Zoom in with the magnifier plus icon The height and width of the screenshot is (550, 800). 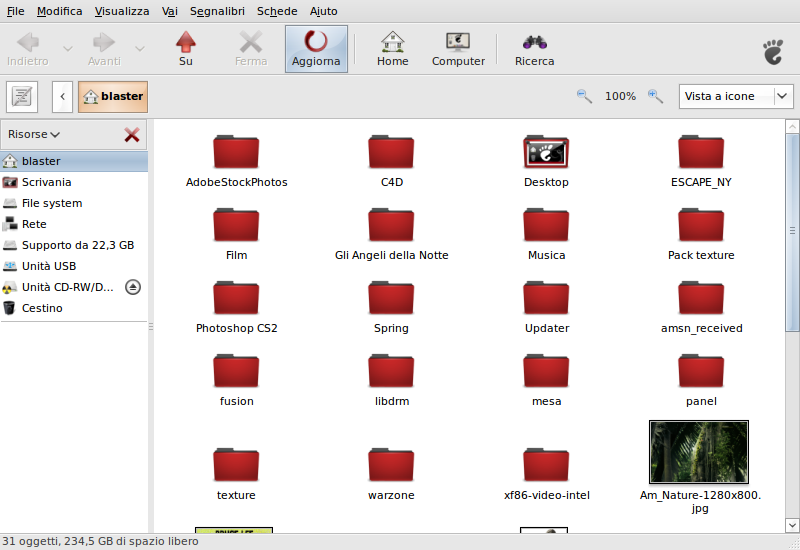655,96
